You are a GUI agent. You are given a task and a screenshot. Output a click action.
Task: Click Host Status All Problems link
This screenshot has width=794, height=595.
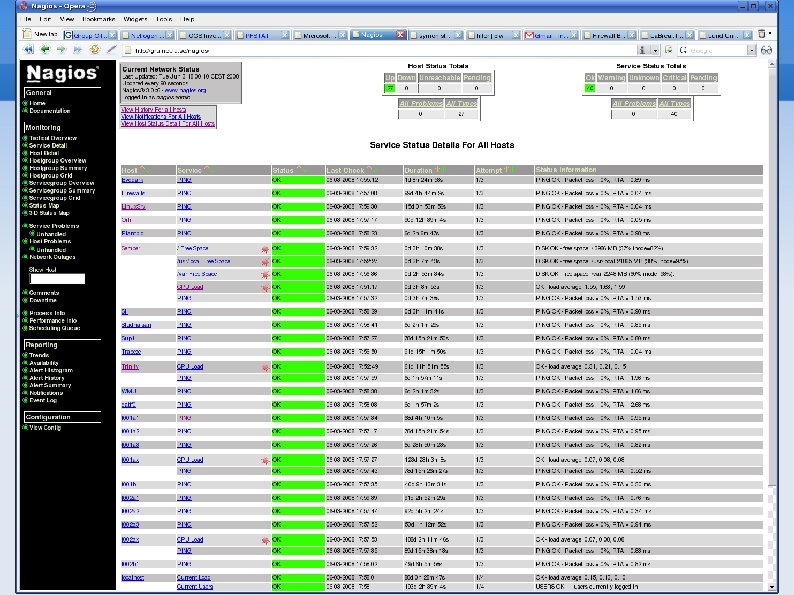(420, 103)
